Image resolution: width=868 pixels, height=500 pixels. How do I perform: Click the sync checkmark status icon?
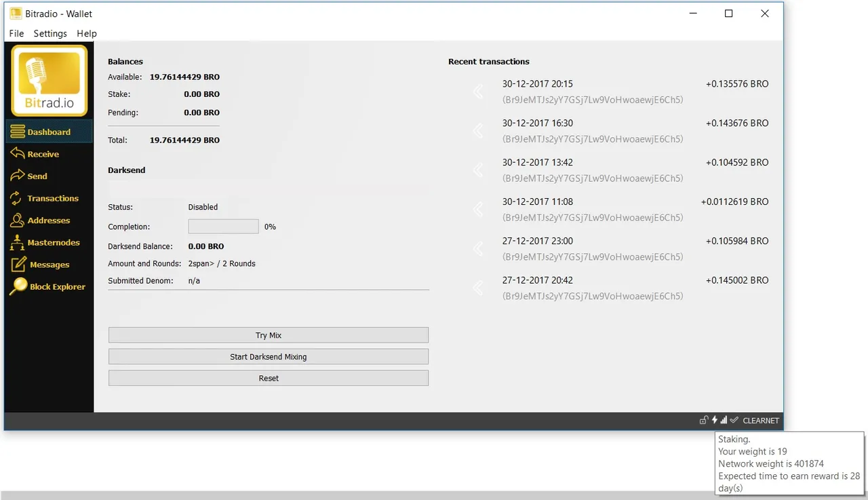(x=734, y=420)
